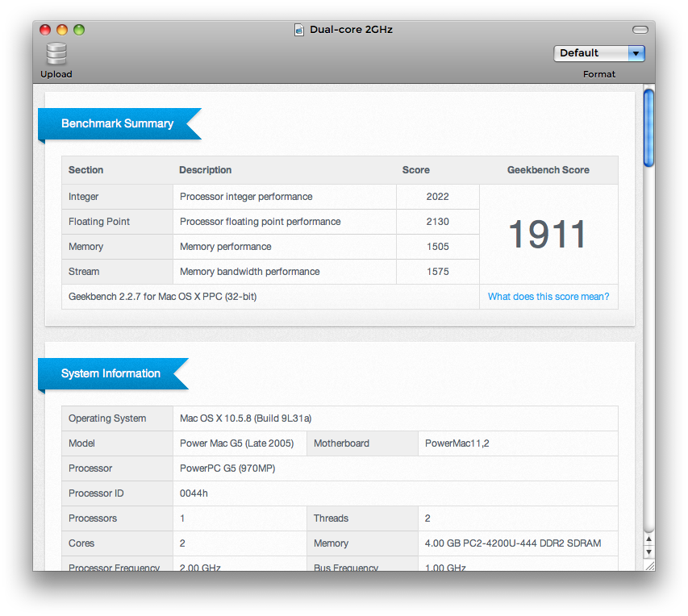Viewport: 688px width, 616px height.
Task: Click the Operating System information row
Action: tap(107, 418)
